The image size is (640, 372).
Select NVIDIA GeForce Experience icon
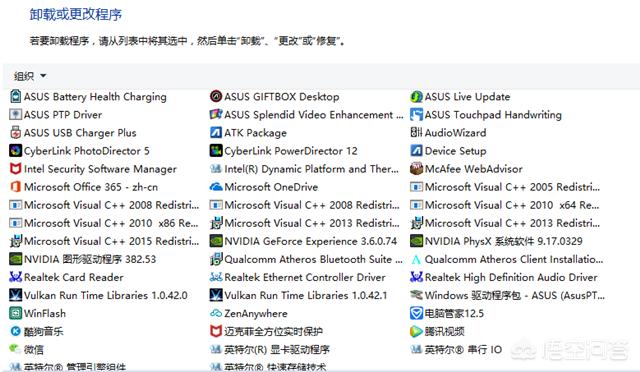216,241
